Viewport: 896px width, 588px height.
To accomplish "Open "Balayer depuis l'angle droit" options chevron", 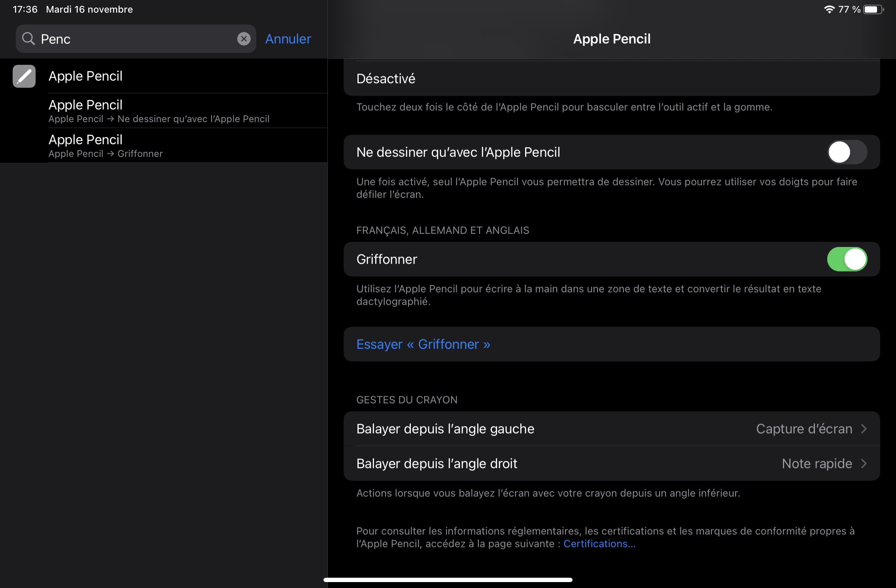I will [864, 464].
